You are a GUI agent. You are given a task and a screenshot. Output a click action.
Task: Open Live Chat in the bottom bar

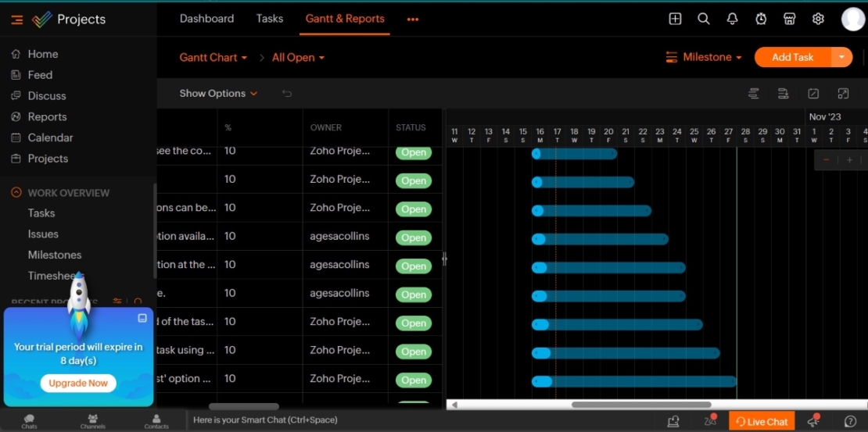coord(762,422)
